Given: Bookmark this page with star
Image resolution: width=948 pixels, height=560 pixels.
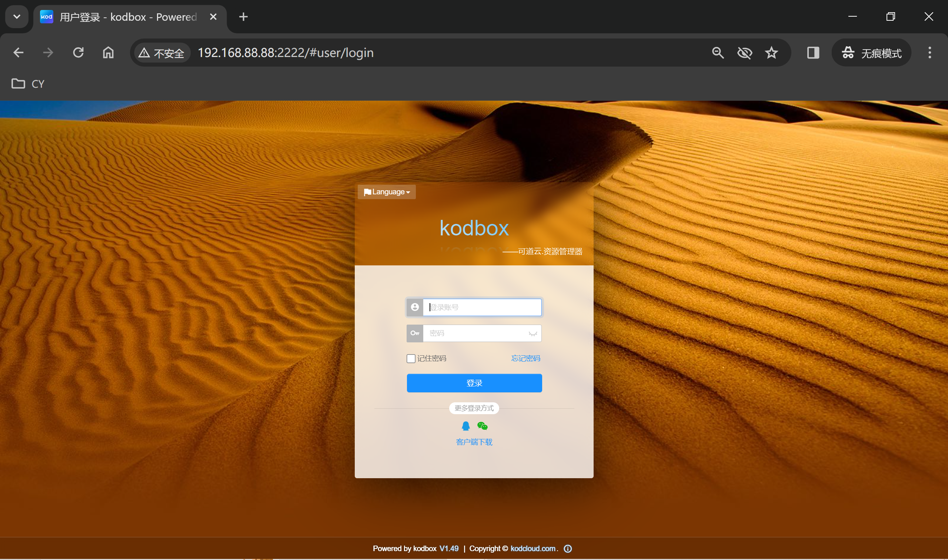Looking at the screenshot, I should click(x=771, y=53).
